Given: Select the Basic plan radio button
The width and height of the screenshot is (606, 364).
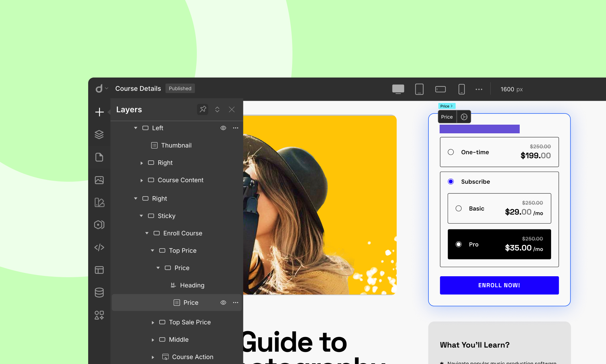Looking at the screenshot, I should 459,209.
